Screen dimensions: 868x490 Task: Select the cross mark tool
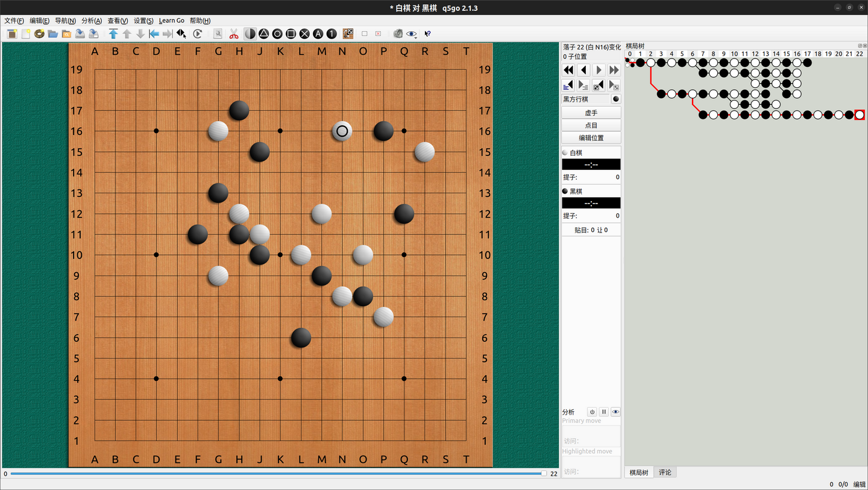pos(304,34)
